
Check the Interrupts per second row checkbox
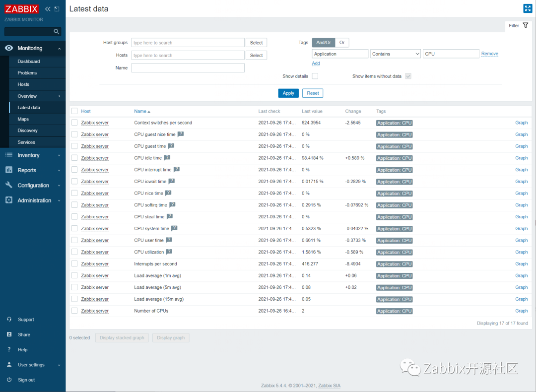(x=74, y=263)
